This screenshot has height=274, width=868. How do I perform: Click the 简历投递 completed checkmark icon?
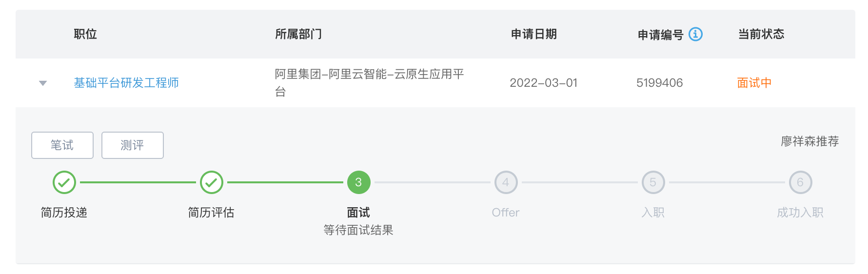click(64, 182)
